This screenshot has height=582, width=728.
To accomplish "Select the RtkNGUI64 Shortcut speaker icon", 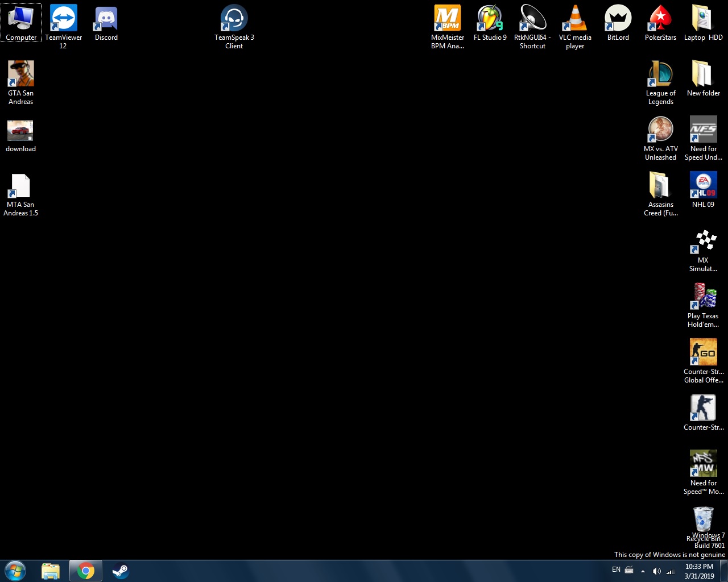I will [533, 27].
